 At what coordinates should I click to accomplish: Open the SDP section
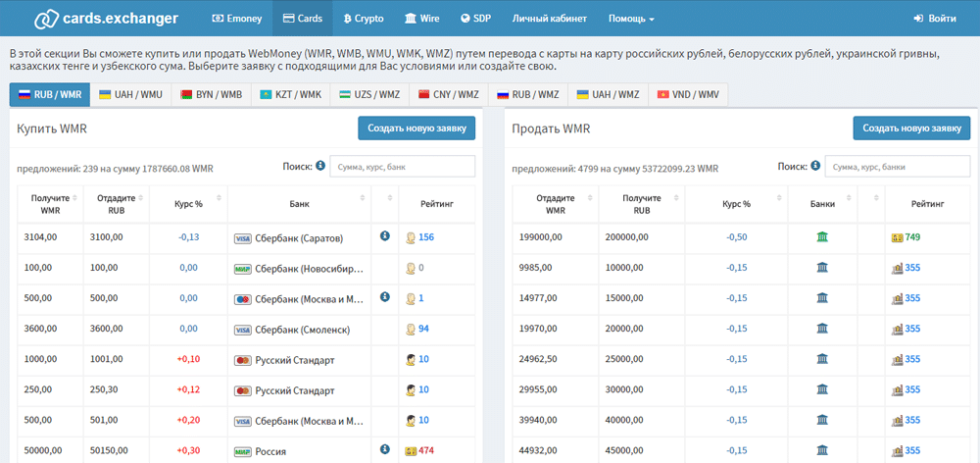(475, 18)
